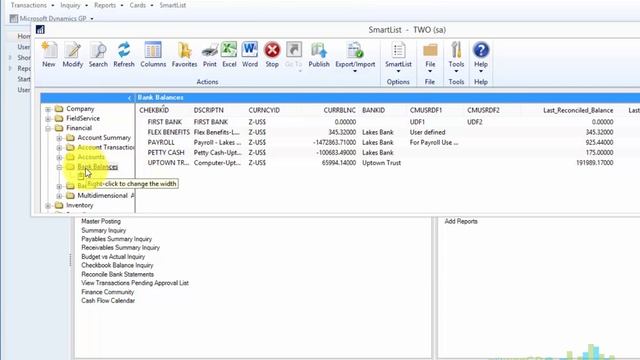Image resolution: width=640 pixels, height=360 pixels.
Task: Expand the Accounts node
Action: coord(60,157)
